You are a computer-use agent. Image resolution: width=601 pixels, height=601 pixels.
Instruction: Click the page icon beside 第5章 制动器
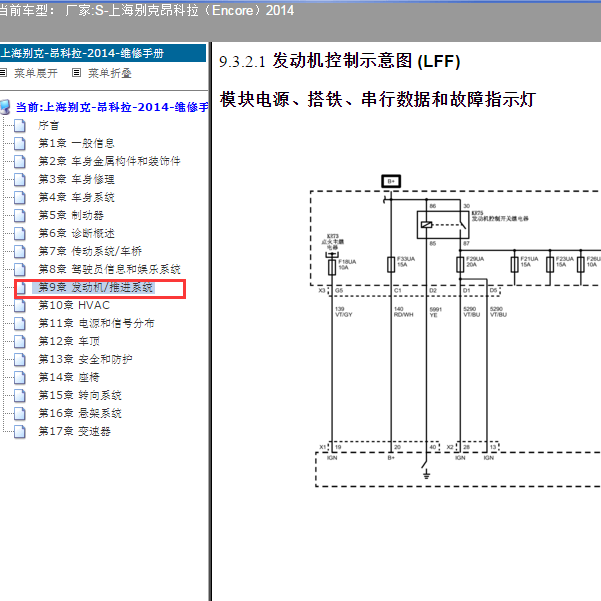point(20,215)
